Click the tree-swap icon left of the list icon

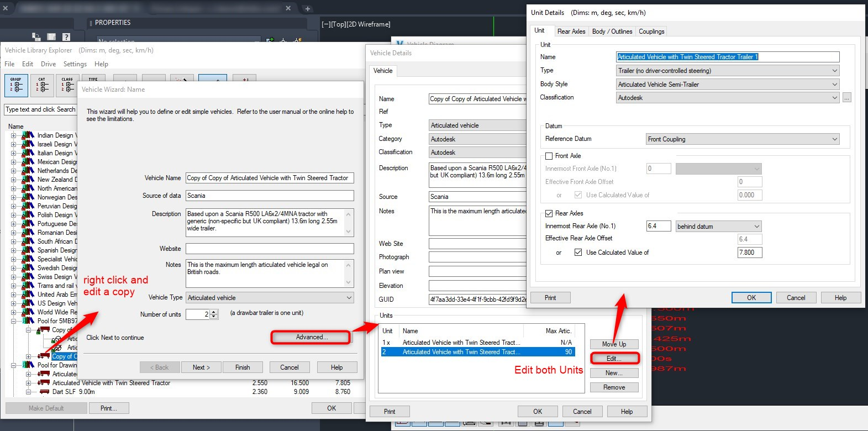pos(36,37)
